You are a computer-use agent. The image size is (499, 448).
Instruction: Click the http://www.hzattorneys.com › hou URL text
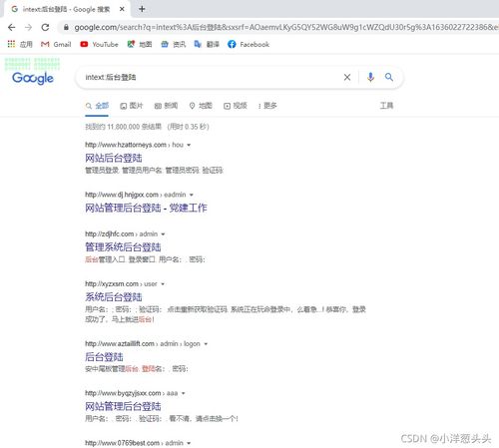pos(135,145)
